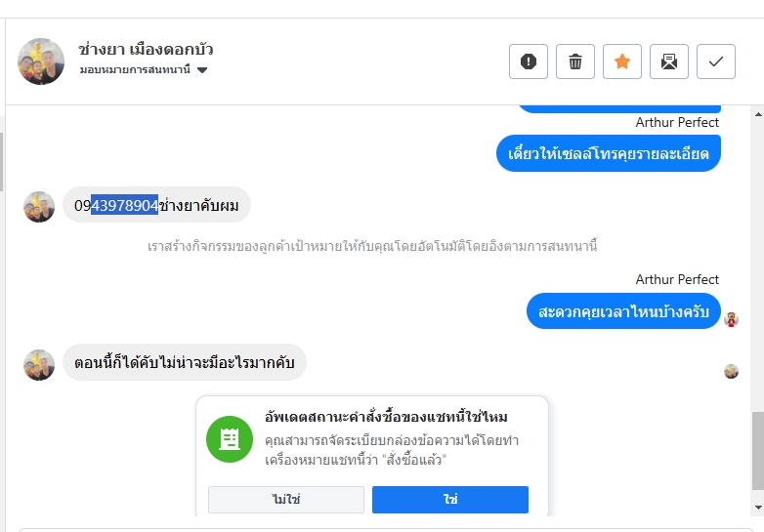Click the small seen avatar near ตอนนี้ก็ได้คับ row
The width and height of the screenshot is (764, 532).
coord(731,371)
